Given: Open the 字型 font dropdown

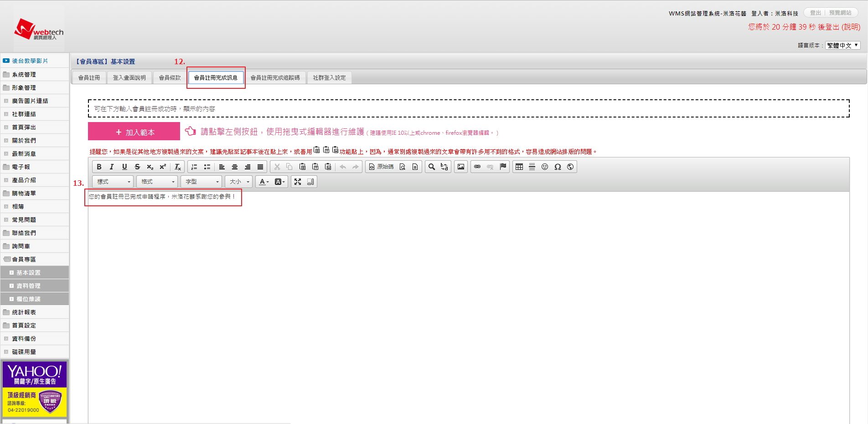Looking at the screenshot, I should 201,182.
